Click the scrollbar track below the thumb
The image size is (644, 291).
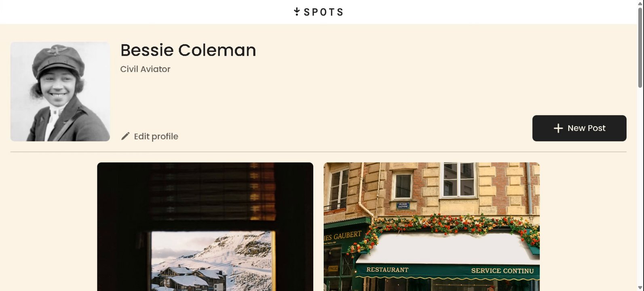[x=640, y=186]
